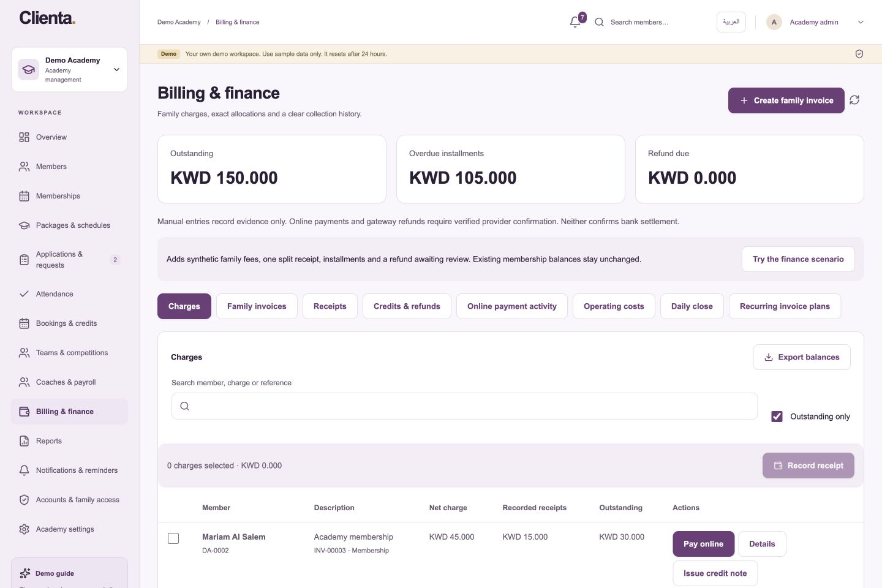Click Pay online for Mariam Al Salem
882x588 pixels.
[x=703, y=544]
